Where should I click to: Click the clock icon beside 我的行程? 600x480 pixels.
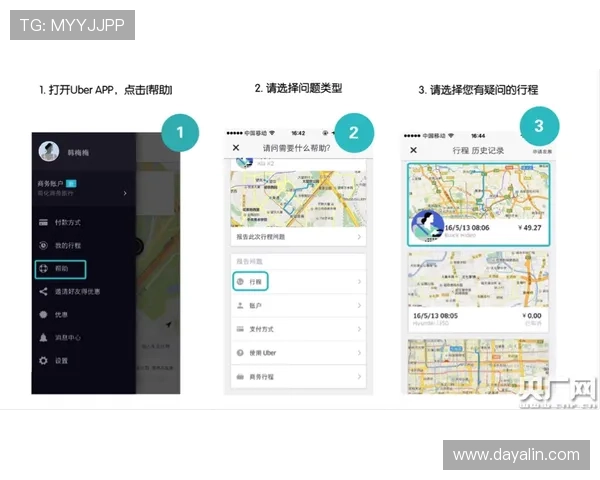click(x=43, y=245)
